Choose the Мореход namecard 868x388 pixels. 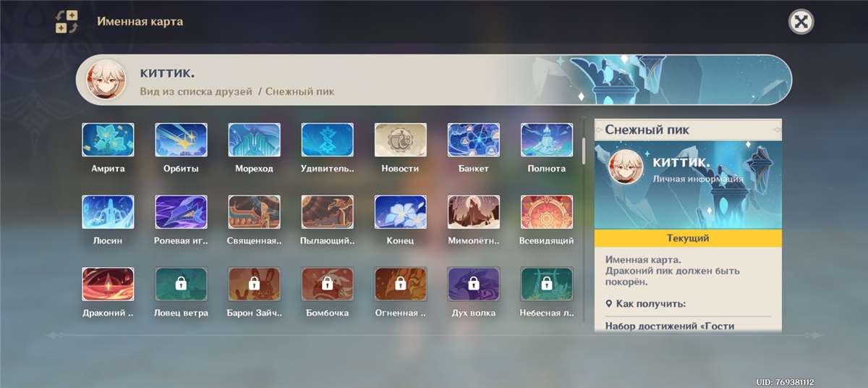click(x=254, y=140)
